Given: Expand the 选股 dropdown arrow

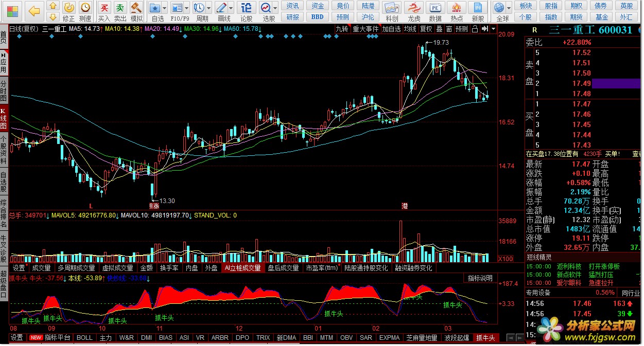Looking at the screenshot, I should [276, 8].
